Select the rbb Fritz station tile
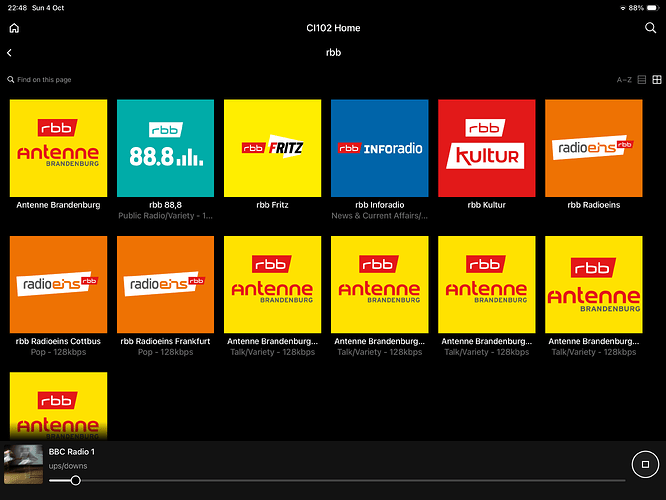666x500 pixels. [272, 148]
